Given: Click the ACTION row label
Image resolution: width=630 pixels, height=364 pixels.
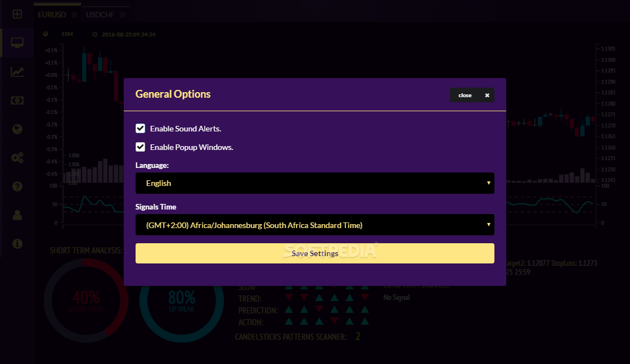Looking at the screenshot, I should [x=251, y=322].
